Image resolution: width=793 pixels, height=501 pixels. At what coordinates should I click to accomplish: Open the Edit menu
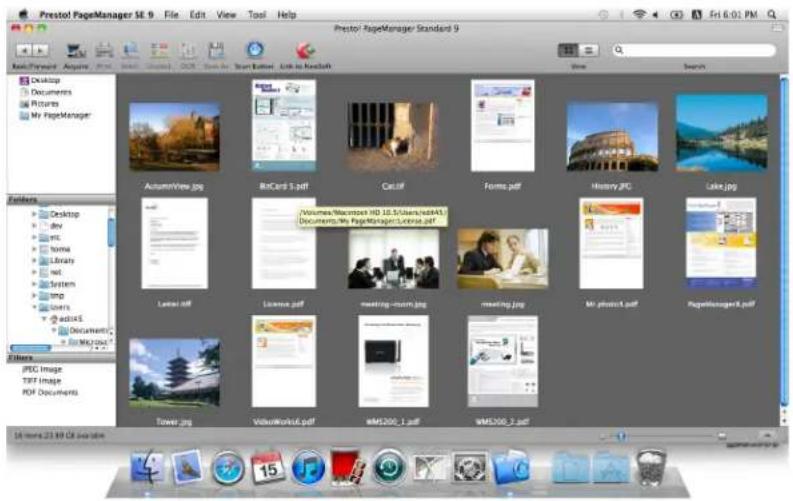(x=197, y=15)
